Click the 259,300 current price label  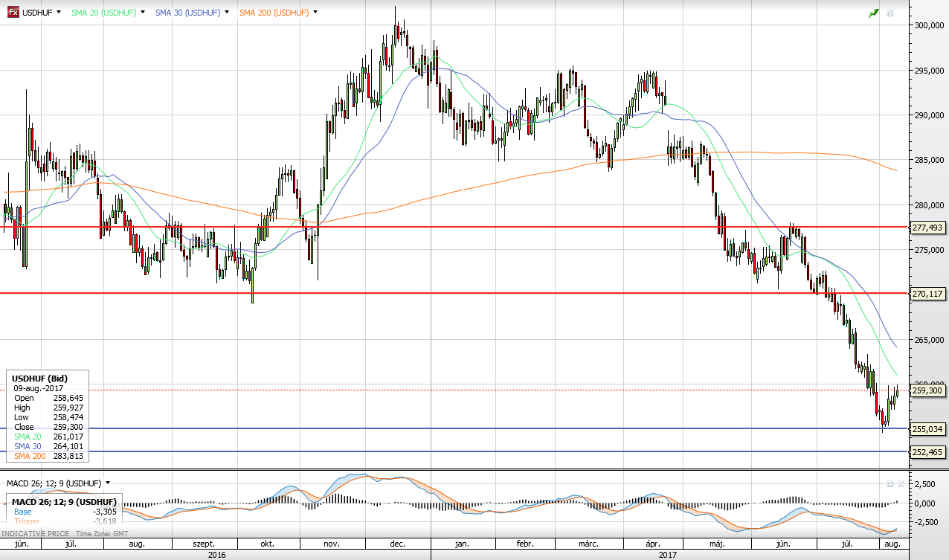pos(927,390)
